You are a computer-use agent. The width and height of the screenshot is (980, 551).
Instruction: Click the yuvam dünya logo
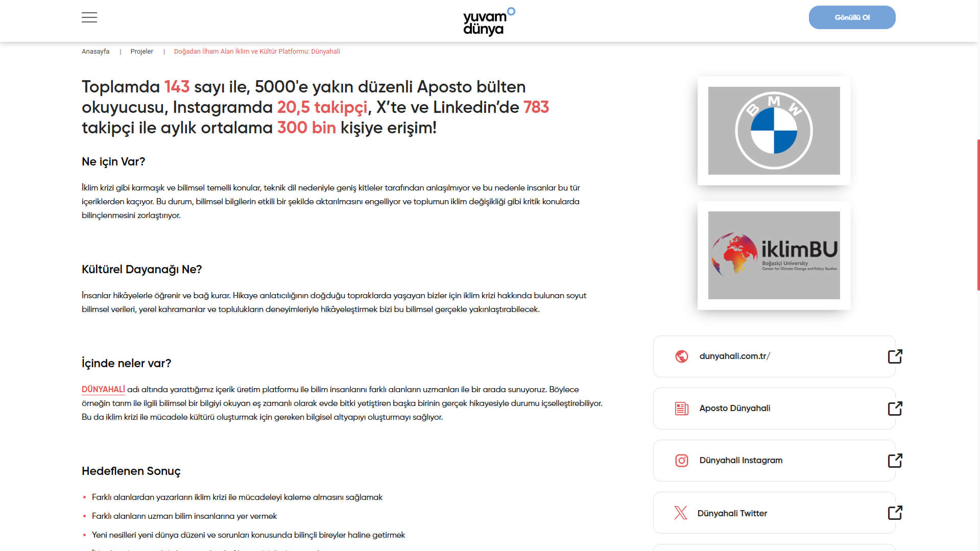[489, 21]
